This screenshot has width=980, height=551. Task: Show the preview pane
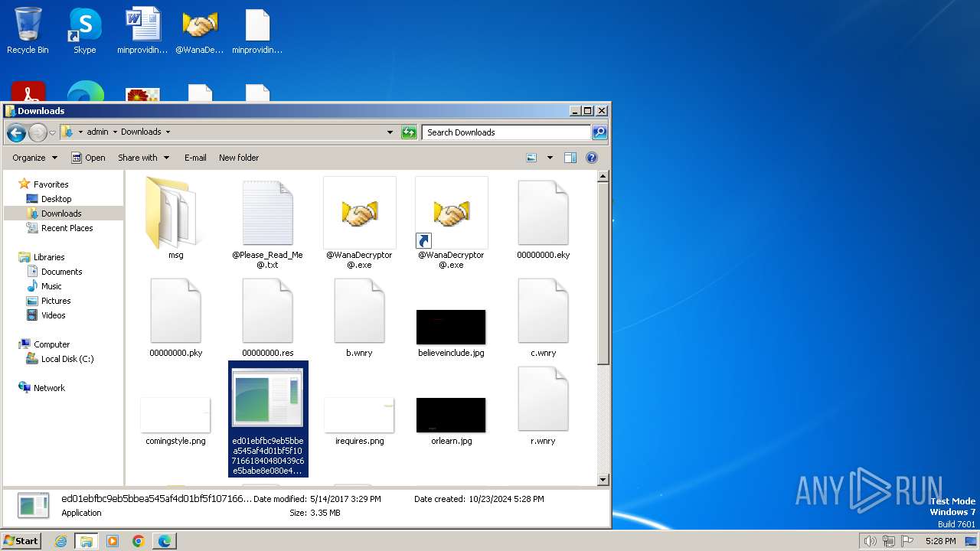pyautogui.click(x=570, y=158)
